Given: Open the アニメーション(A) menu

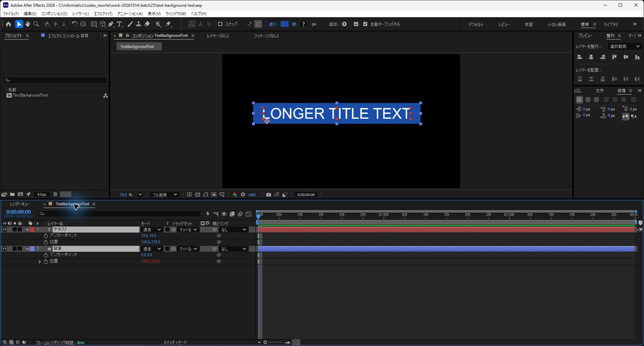Looking at the screenshot, I should coord(130,14).
